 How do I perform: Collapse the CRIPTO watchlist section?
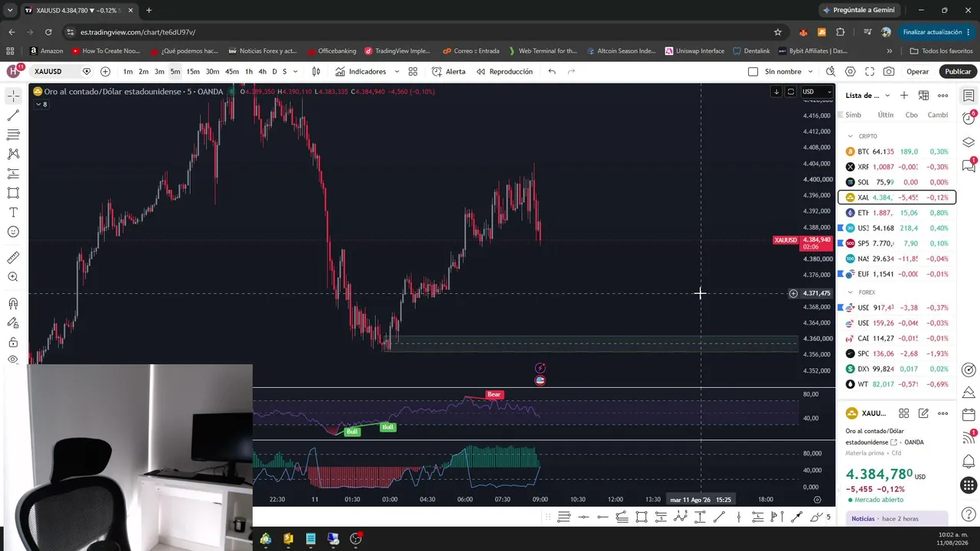tap(850, 136)
